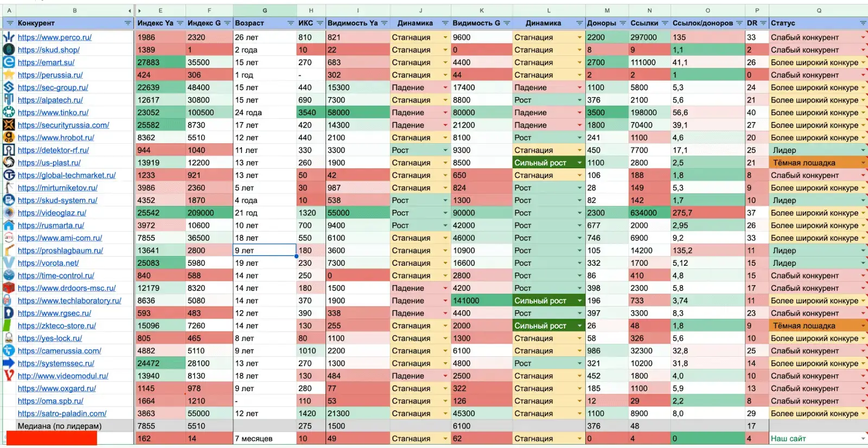Open the https://www.perco.ru/ link
Viewport: 868px width, 448px height.
(x=54, y=37)
